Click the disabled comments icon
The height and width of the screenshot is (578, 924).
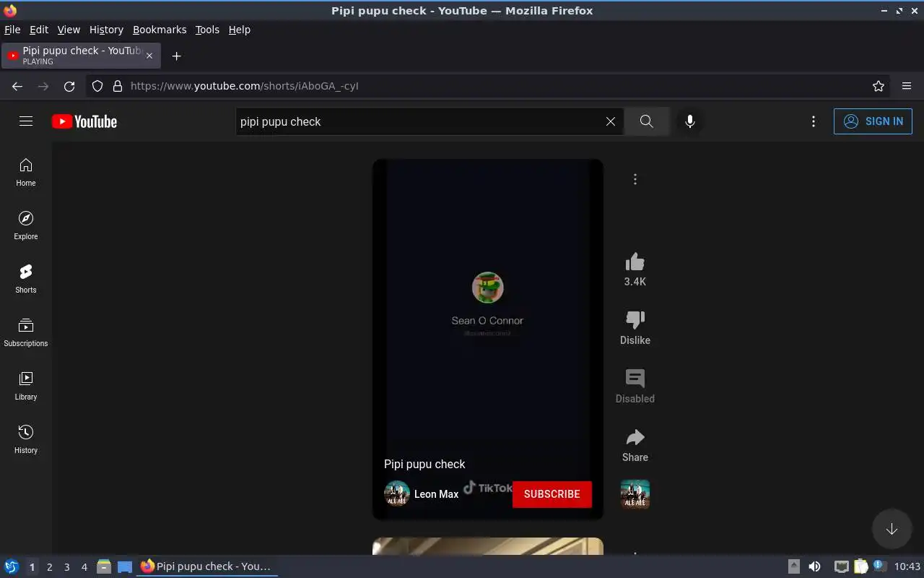635,378
